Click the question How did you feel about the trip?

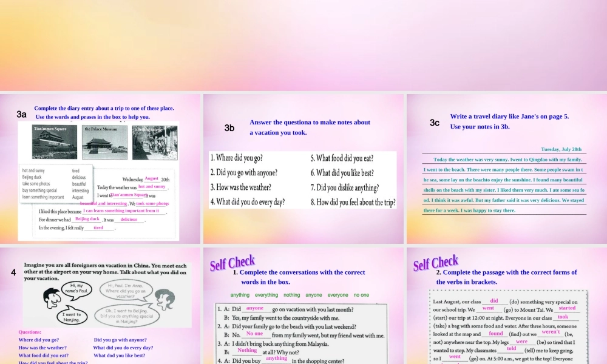click(x=353, y=201)
